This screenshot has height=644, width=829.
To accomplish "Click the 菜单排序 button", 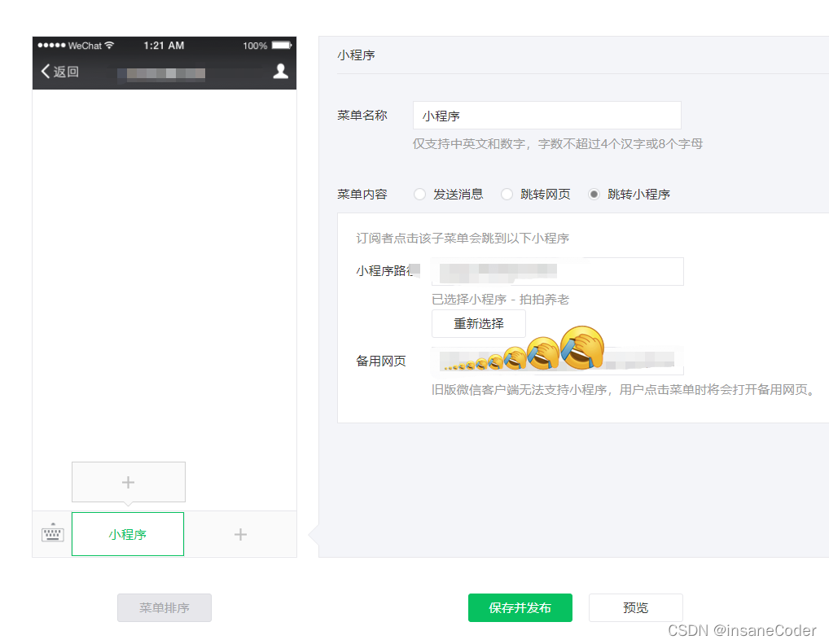I will pos(164,607).
